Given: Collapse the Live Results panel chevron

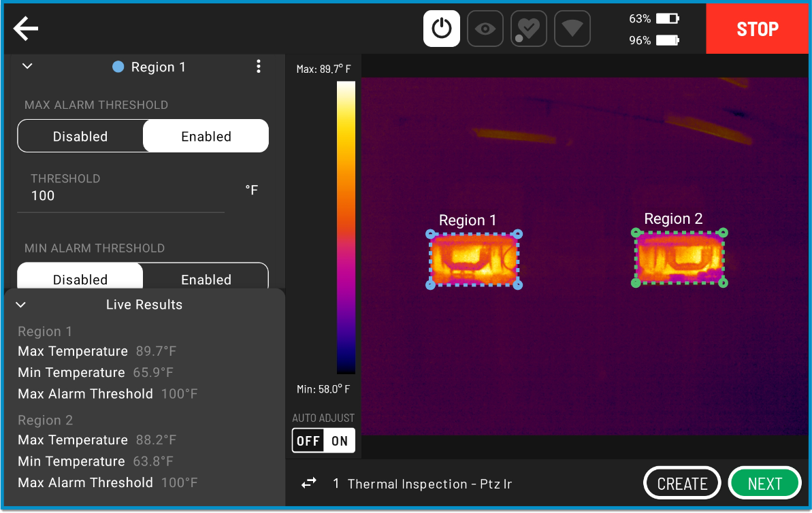Looking at the screenshot, I should [20, 304].
